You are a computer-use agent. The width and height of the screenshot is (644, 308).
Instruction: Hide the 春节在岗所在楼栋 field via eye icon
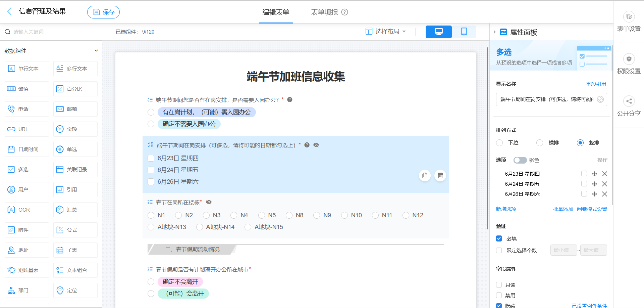tap(209, 202)
